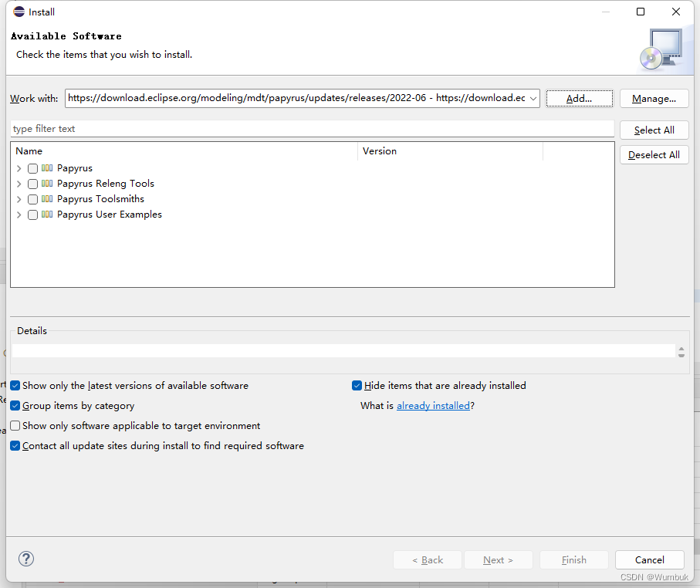Click the Papyrus User Examples category icon

(47, 215)
